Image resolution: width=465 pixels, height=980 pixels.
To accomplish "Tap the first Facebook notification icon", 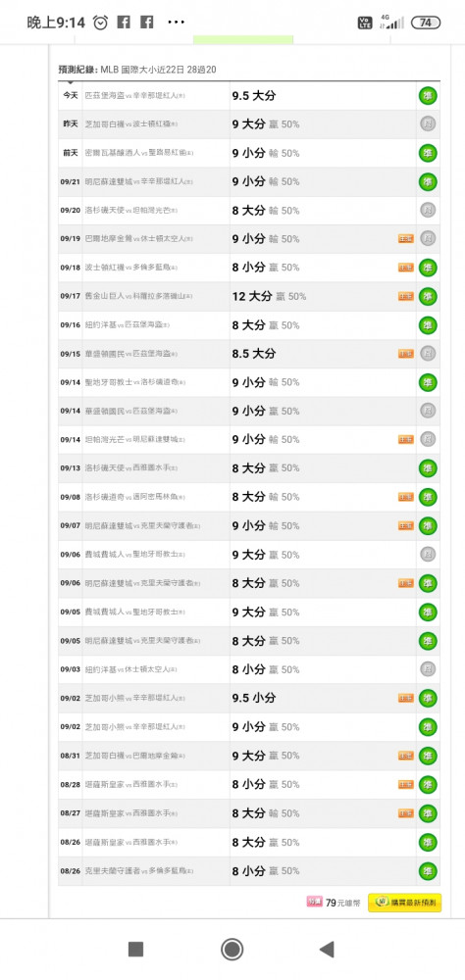I will [x=124, y=23].
